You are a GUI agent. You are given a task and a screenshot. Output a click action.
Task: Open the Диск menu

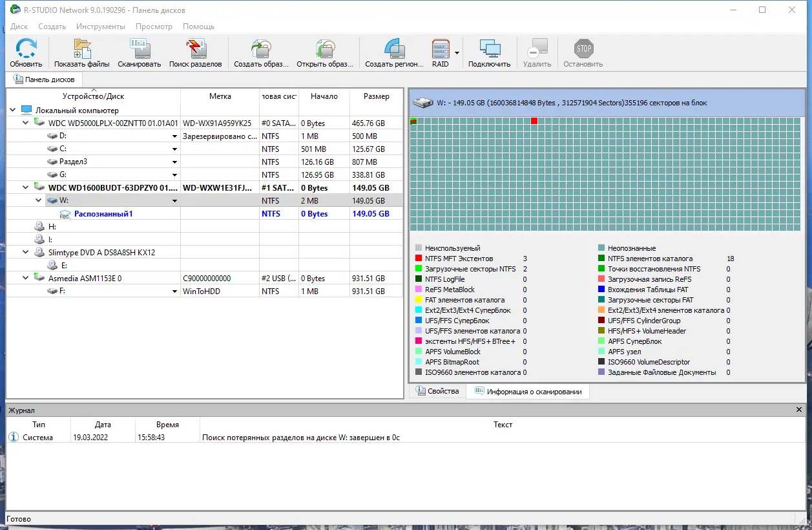(19, 26)
